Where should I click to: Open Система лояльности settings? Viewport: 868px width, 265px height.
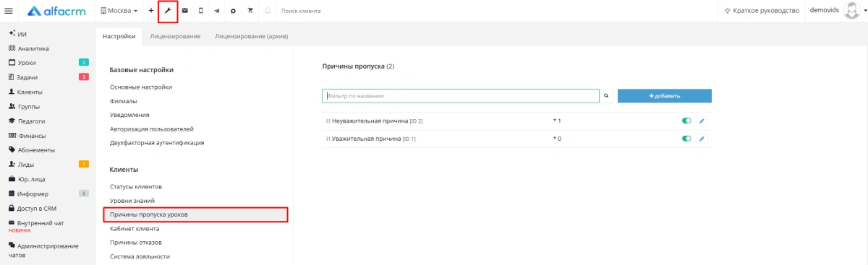[140, 256]
